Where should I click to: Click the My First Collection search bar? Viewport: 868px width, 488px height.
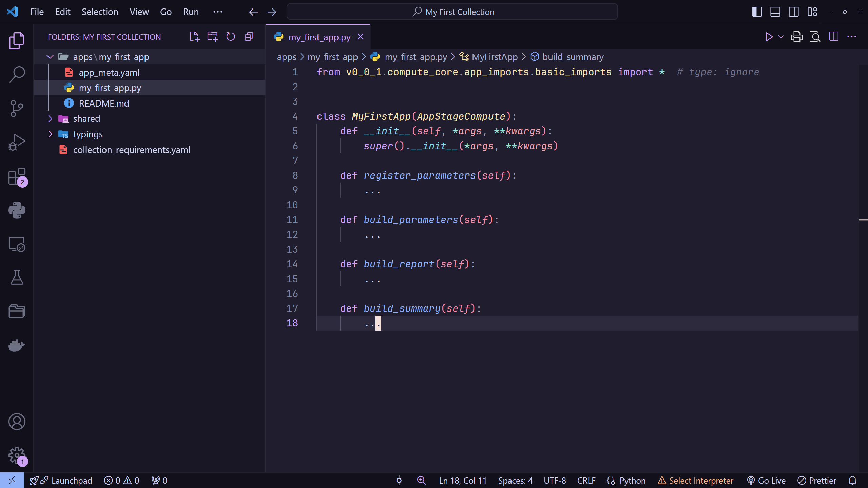(x=452, y=12)
